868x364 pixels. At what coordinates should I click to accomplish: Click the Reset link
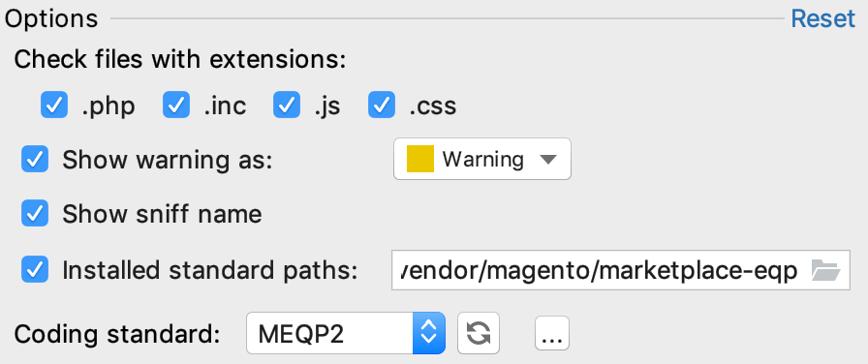tap(822, 18)
